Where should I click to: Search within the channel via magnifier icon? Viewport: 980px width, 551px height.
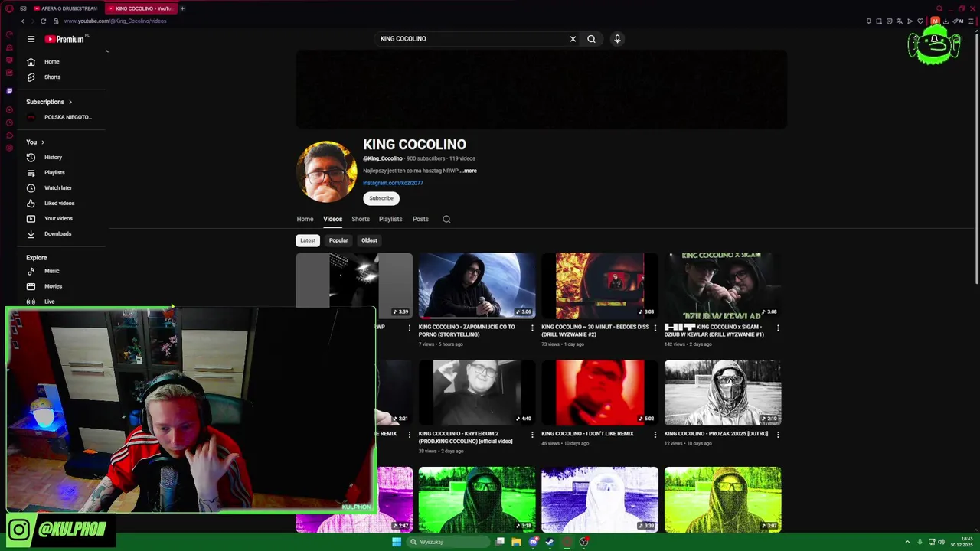(x=446, y=220)
